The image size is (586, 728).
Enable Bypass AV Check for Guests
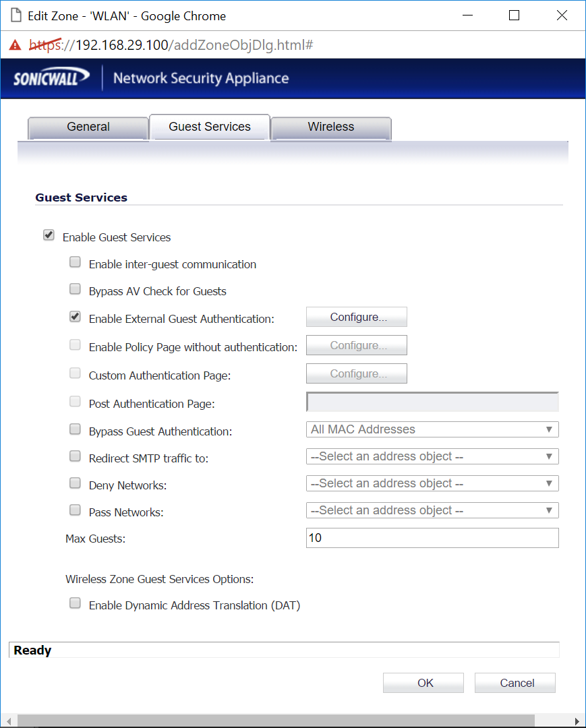click(x=75, y=289)
